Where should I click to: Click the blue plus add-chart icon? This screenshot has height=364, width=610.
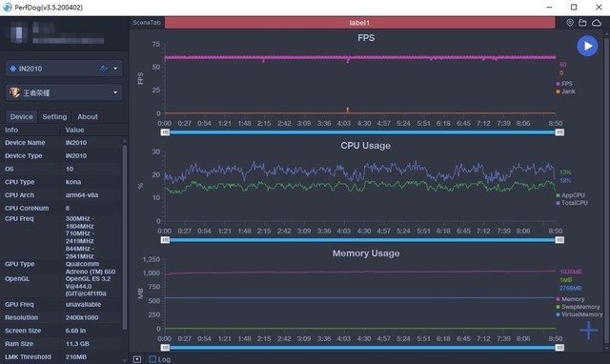589,330
